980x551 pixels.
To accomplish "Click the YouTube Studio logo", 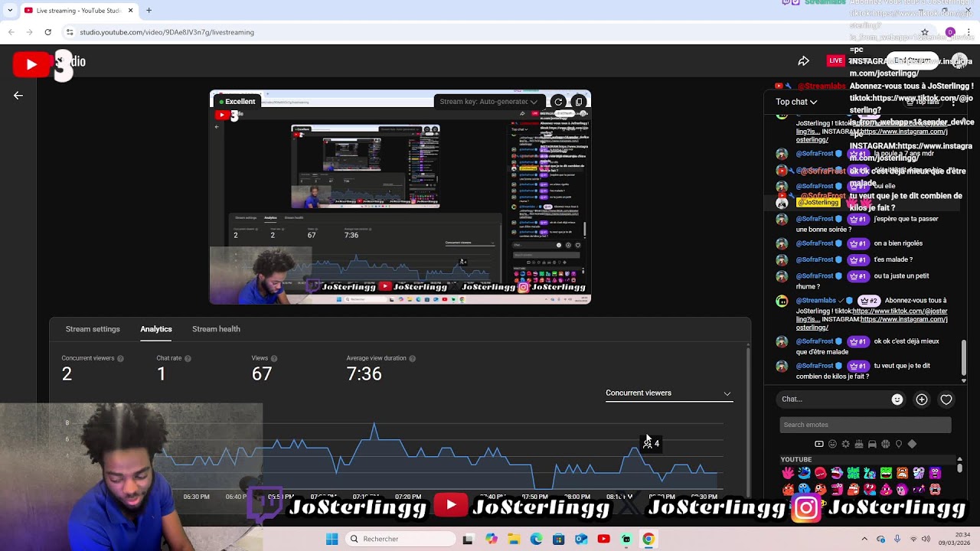I will coord(48,64).
